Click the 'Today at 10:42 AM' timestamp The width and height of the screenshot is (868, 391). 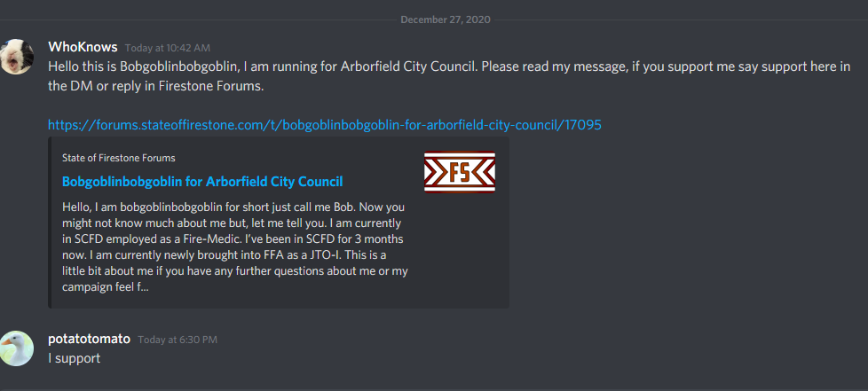(168, 48)
